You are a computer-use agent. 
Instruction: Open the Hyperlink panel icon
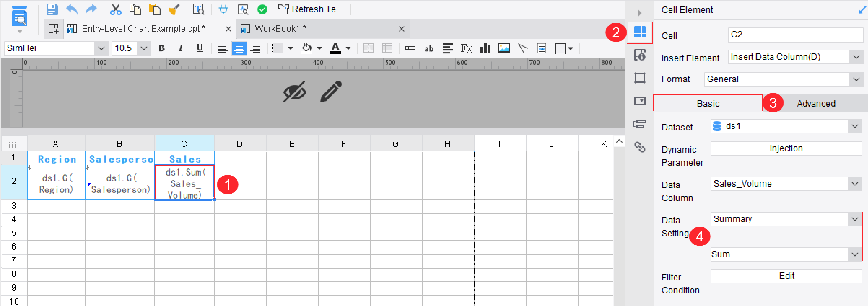(x=640, y=147)
